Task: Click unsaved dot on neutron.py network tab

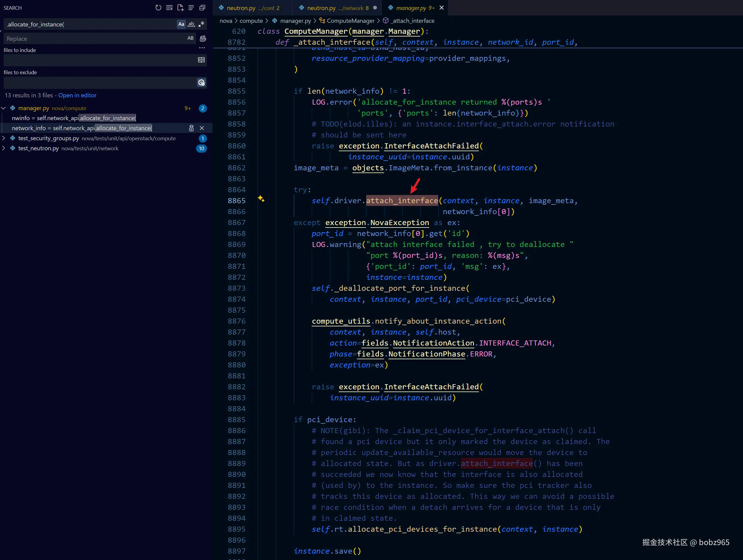Action: click(x=375, y=8)
